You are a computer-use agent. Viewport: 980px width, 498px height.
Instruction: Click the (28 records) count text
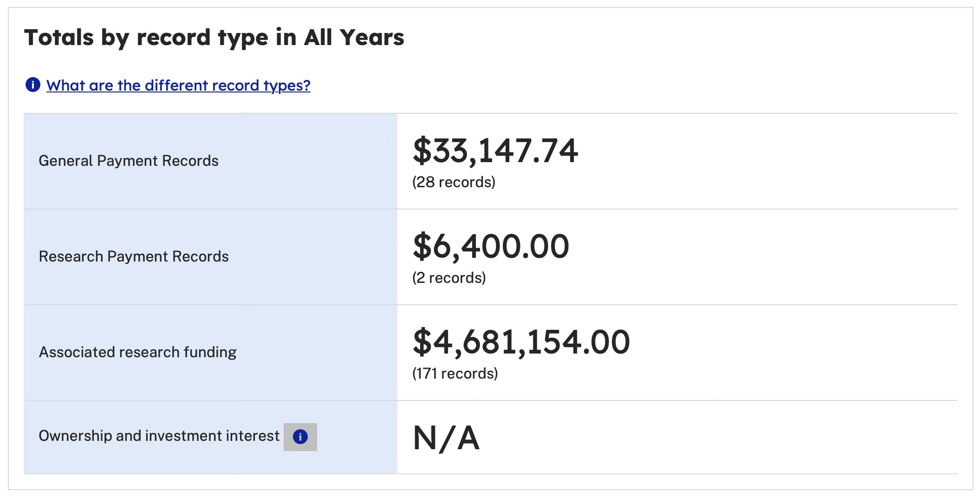[454, 182]
